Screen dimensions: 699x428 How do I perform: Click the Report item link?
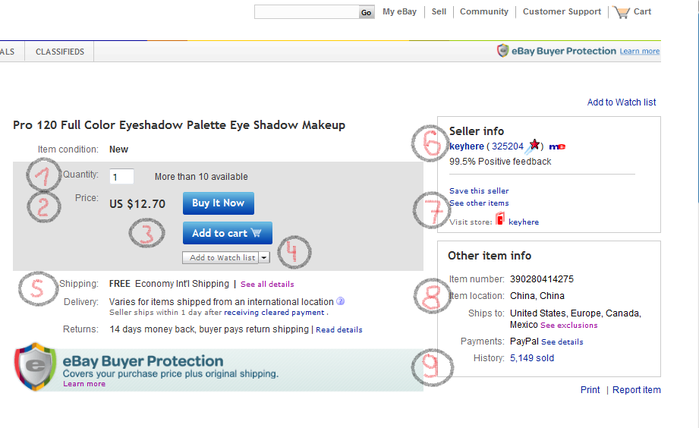click(637, 390)
